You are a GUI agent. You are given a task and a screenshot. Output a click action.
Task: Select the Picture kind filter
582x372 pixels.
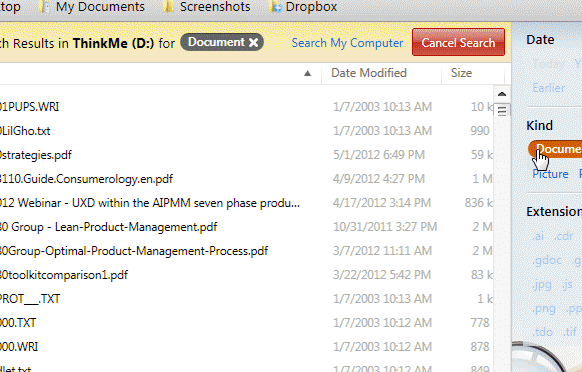[x=550, y=174]
